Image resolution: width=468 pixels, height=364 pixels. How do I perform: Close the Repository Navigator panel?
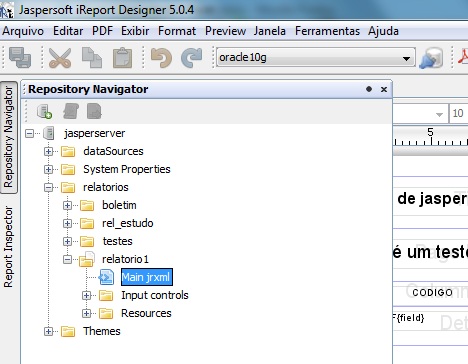coord(384,89)
